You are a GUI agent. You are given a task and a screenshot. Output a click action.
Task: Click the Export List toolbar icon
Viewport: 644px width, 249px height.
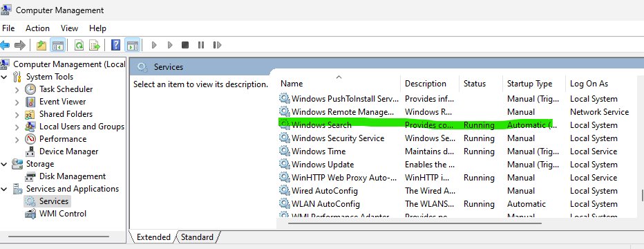(x=95, y=45)
